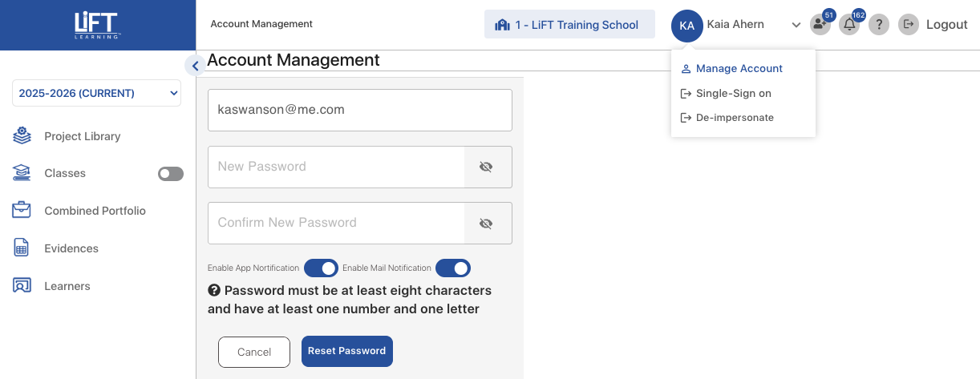Click the Project Library sidebar icon
Image resolution: width=980 pixels, height=379 pixels.
click(x=22, y=136)
